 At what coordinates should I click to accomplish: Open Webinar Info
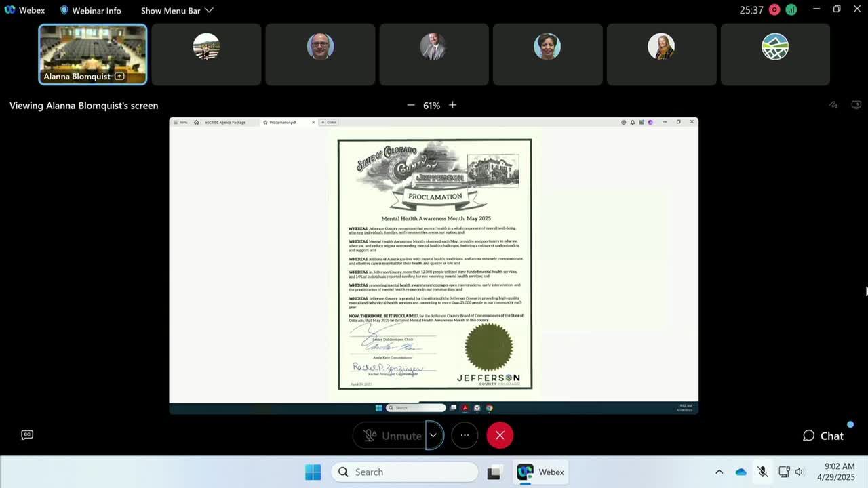click(90, 10)
